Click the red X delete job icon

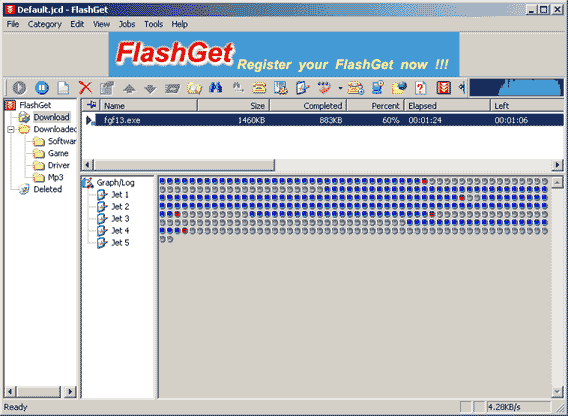85,88
